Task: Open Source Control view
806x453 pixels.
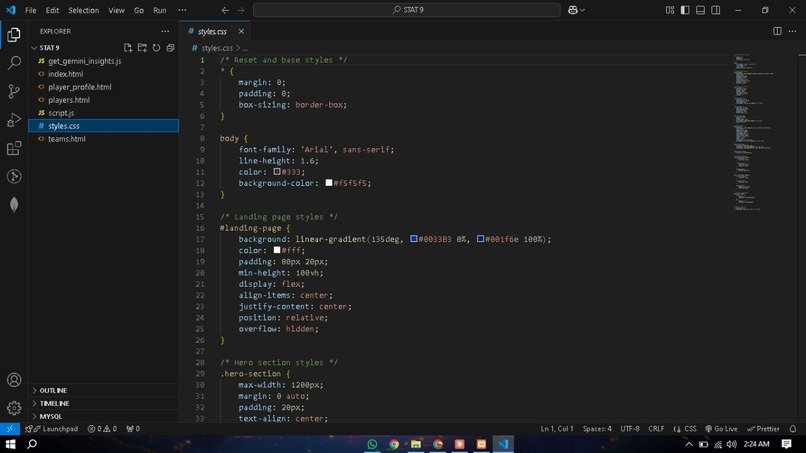Action: point(14,91)
